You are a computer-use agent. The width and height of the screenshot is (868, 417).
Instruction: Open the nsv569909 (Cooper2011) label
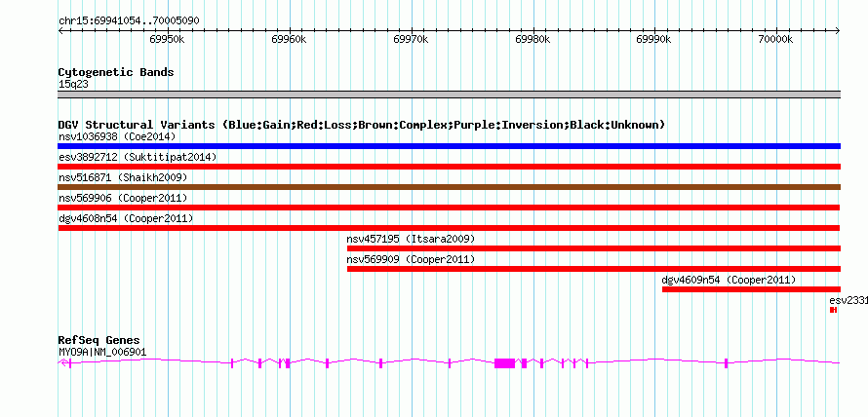coord(411,259)
